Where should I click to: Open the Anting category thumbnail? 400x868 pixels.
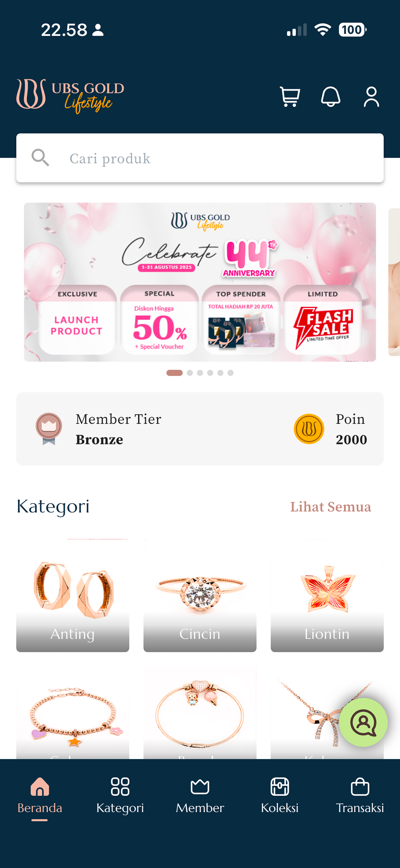73,596
